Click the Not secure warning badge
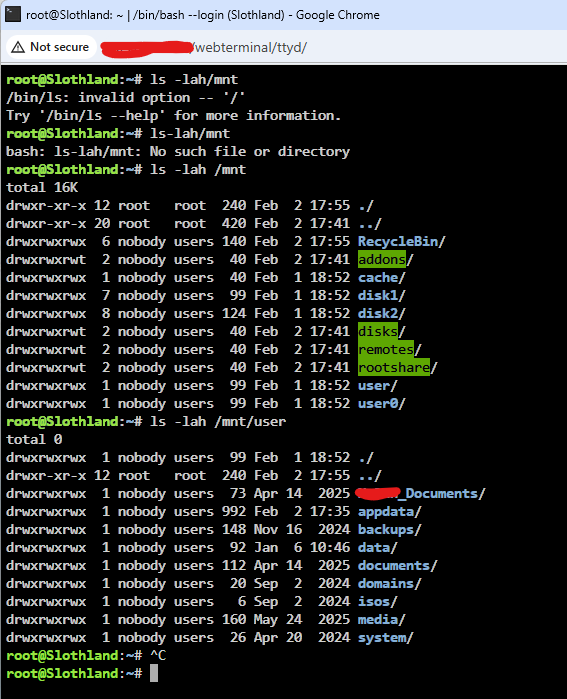 point(51,47)
